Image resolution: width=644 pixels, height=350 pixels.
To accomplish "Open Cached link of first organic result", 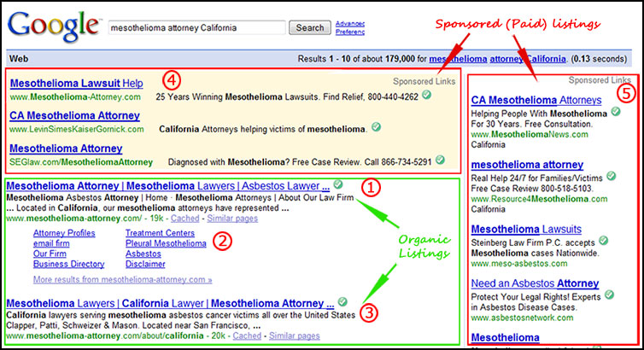I will 184,219.
